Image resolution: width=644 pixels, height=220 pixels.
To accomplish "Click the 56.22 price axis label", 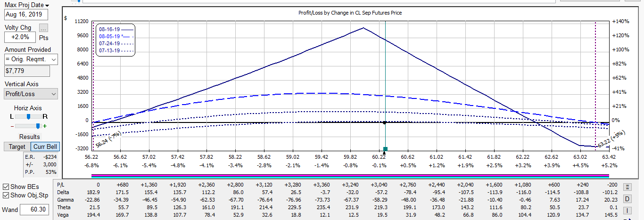I will pos(91,157).
